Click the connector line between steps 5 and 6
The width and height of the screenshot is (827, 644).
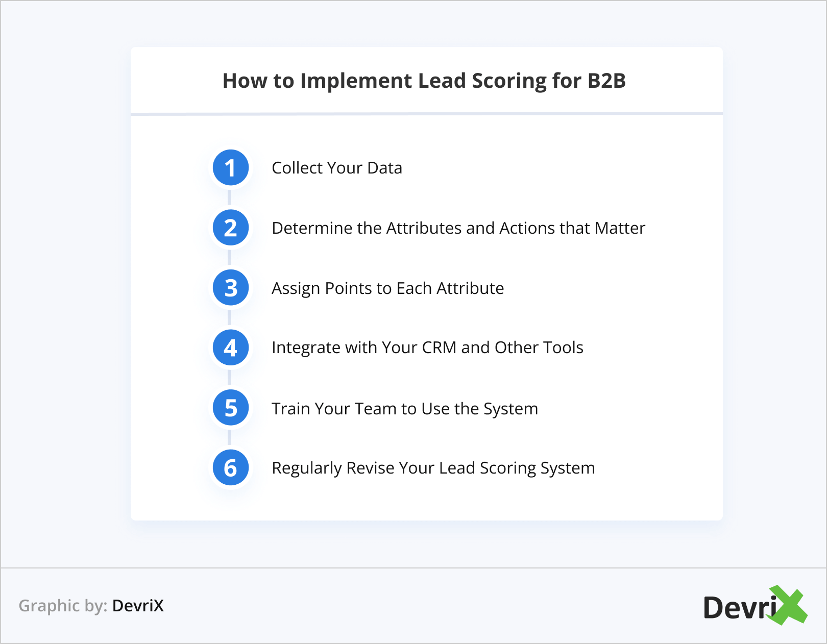tap(229, 437)
